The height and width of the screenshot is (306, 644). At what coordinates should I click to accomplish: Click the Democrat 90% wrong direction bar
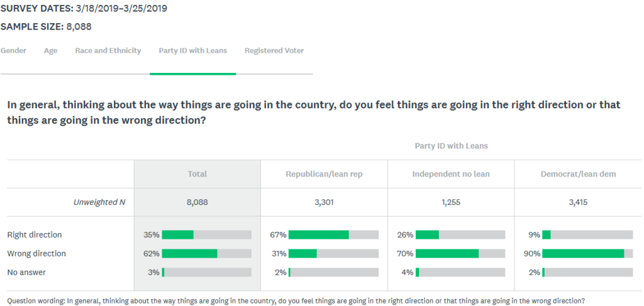point(587,253)
